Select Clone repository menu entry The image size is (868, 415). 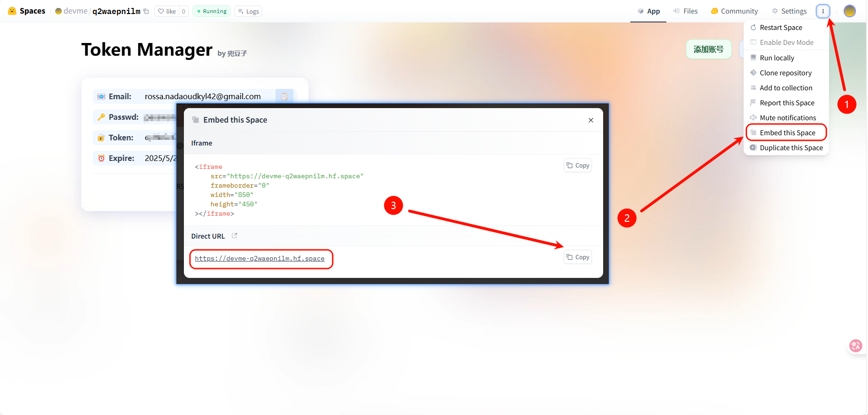[x=786, y=73]
